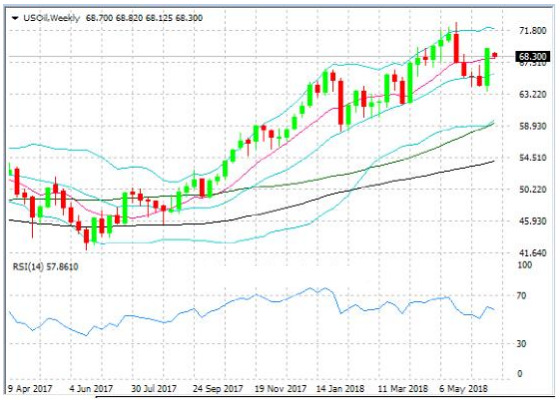This screenshot has height=403, width=559.
Task: Select price level 45.930 on the scale
Action: point(533,221)
